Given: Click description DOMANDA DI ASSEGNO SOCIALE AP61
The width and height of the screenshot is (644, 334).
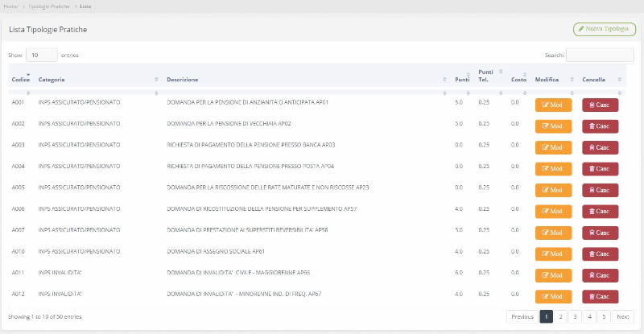Looking at the screenshot, I should point(216,251).
